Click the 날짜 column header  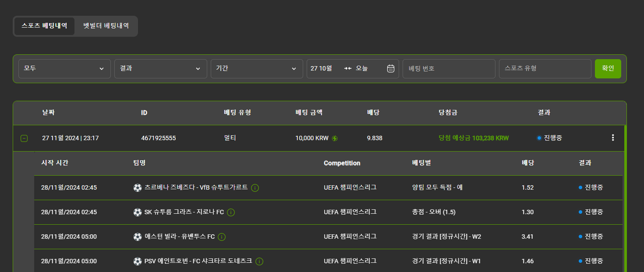tap(48, 113)
